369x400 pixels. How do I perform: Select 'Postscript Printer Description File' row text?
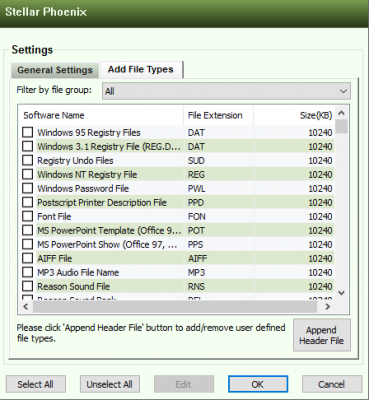point(102,203)
